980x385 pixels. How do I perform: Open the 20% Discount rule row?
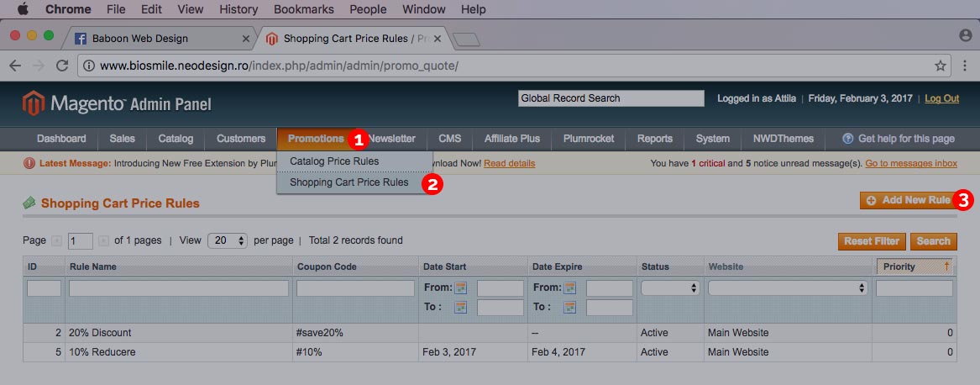point(490,333)
